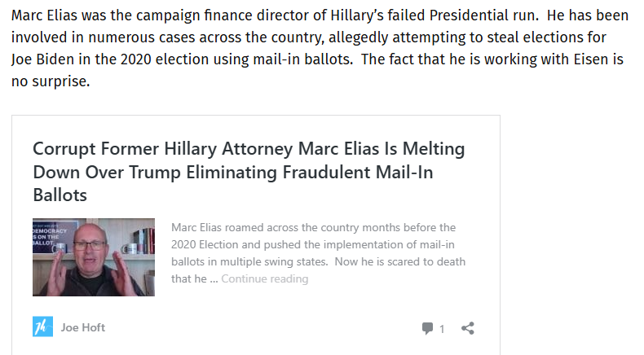Click the Marc Elias video thumbnail
Image resolution: width=644 pixels, height=355 pixels.
94,257
